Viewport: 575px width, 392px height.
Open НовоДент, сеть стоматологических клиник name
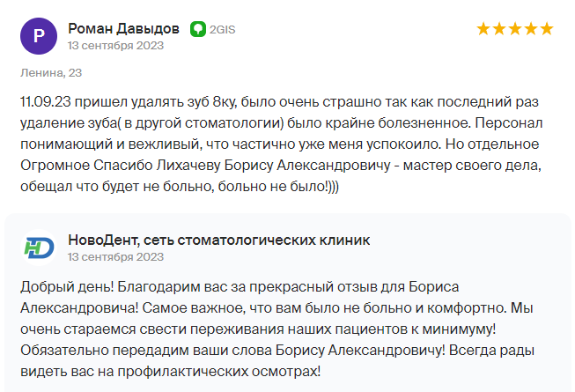(219, 240)
